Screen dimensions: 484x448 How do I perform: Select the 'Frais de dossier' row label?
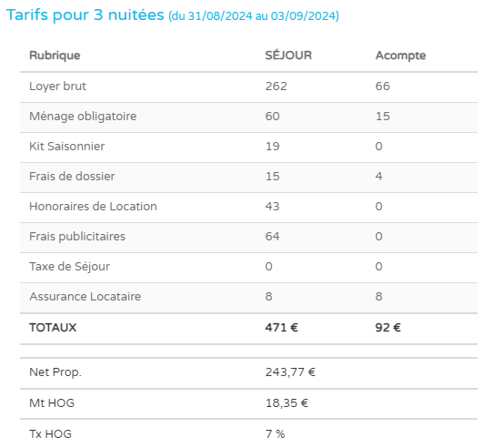pyautogui.click(x=72, y=176)
